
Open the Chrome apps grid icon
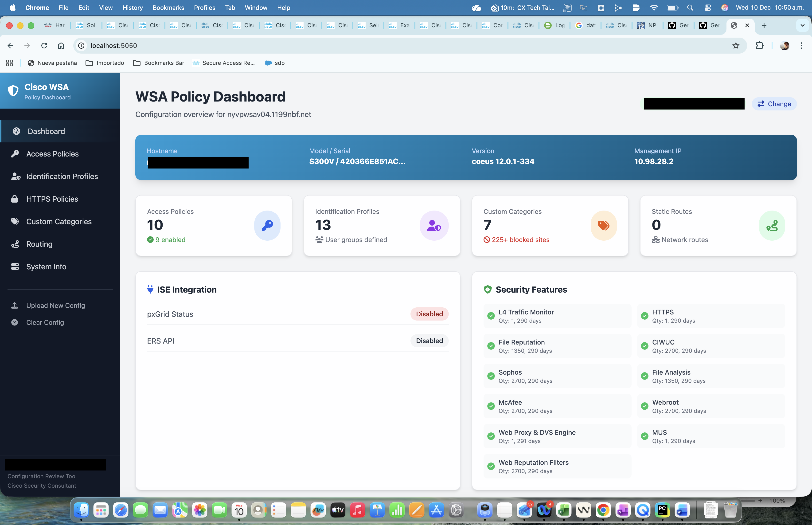(10, 63)
